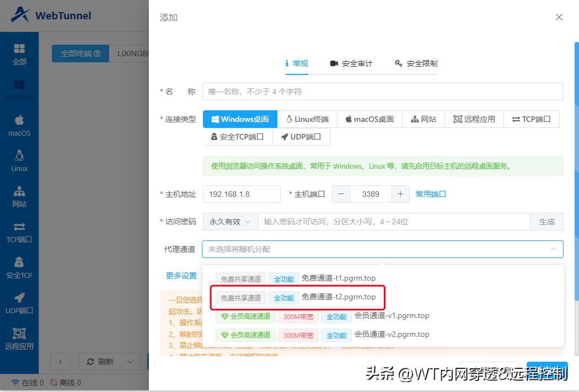Select the Windows sidebar category
The image size is (579, 392).
(19, 90)
